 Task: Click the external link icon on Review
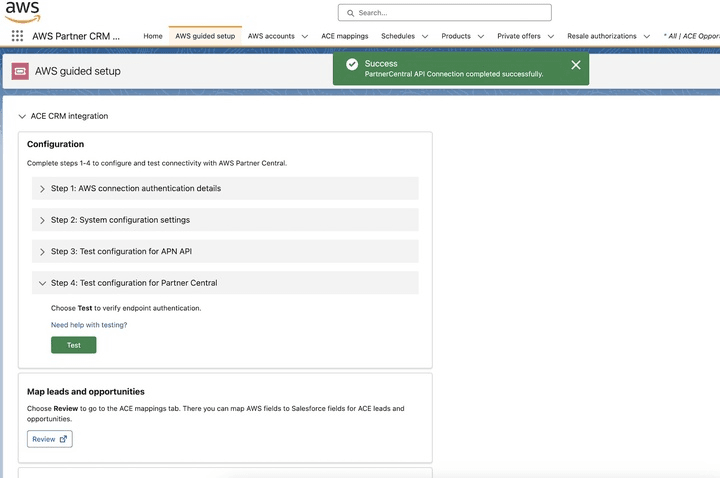pos(63,439)
